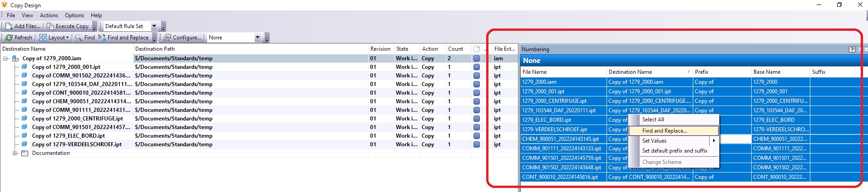Open the File menu
Screen dimensions: 868x192
pos(11,15)
